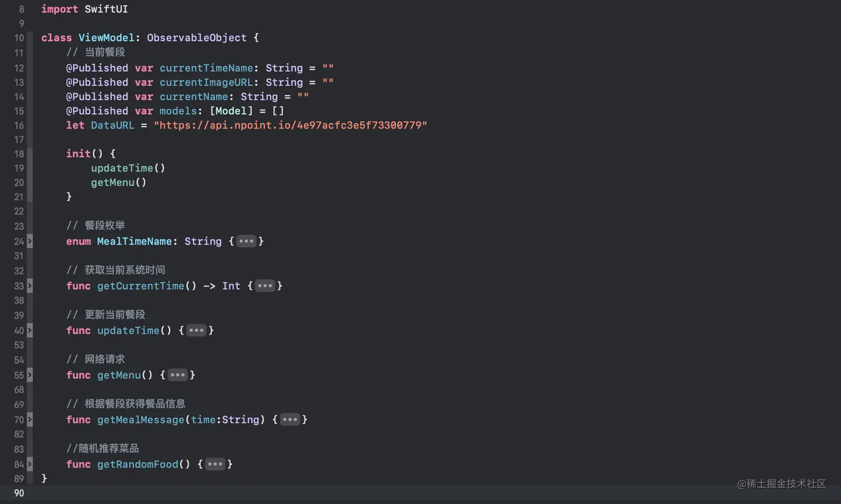Click the MealTimeName enum name
Screen dimensions: 841x504
pyautogui.click(x=134, y=241)
